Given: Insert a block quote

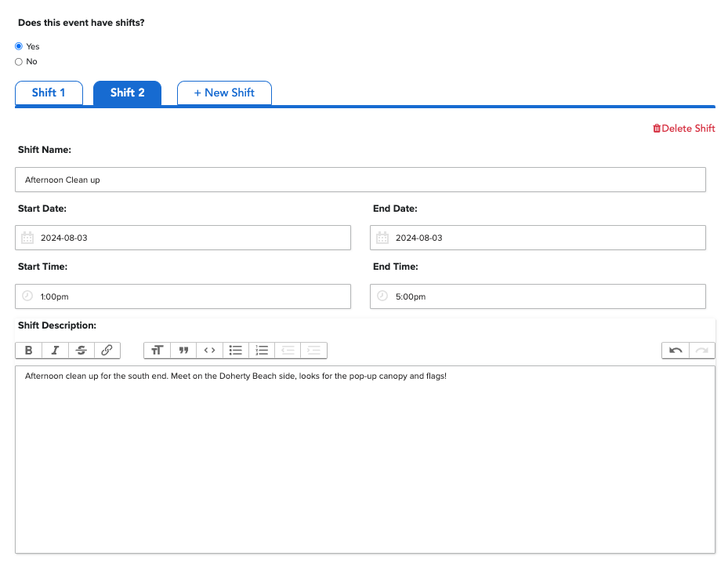Looking at the screenshot, I should (183, 351).
